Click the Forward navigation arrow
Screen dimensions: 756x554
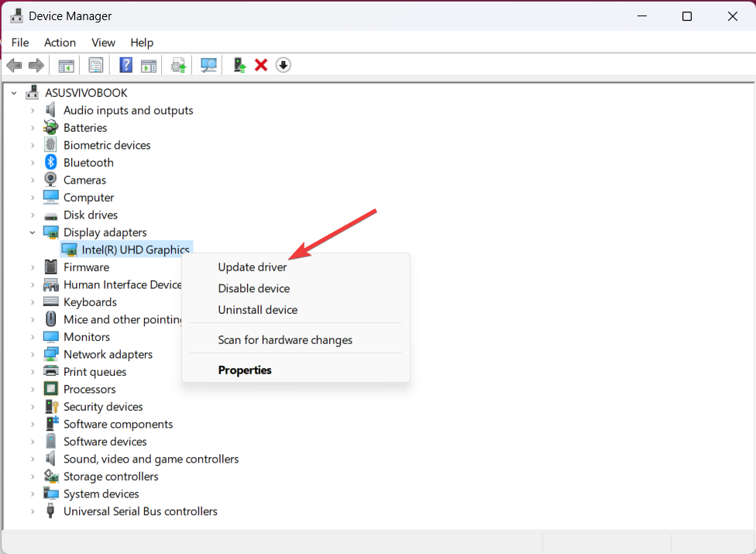[x=35, y=65]
